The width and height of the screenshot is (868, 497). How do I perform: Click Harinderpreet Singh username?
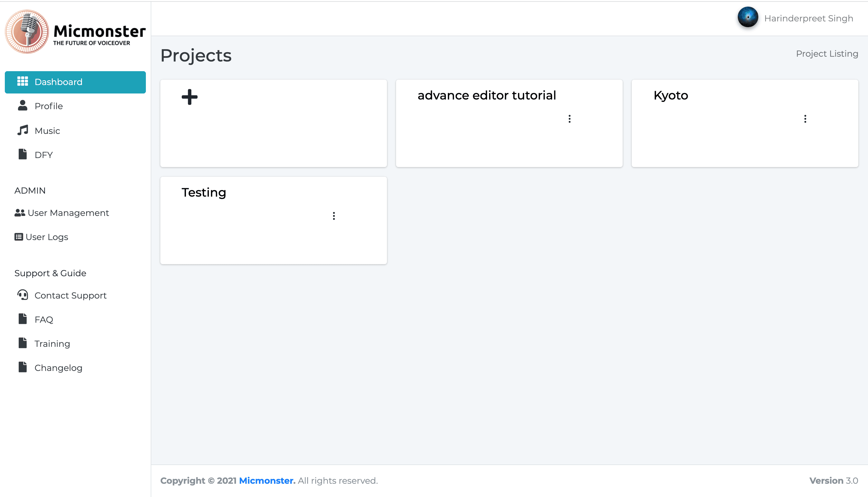coord(808,18)
